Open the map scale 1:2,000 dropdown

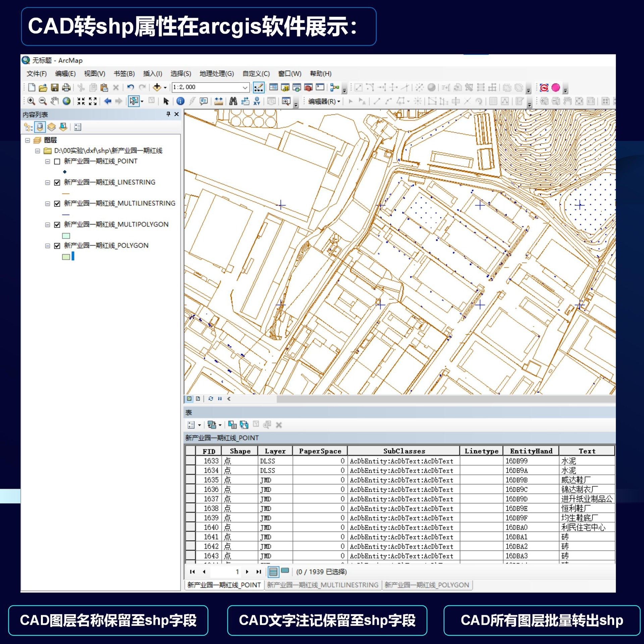click(245, 88)
